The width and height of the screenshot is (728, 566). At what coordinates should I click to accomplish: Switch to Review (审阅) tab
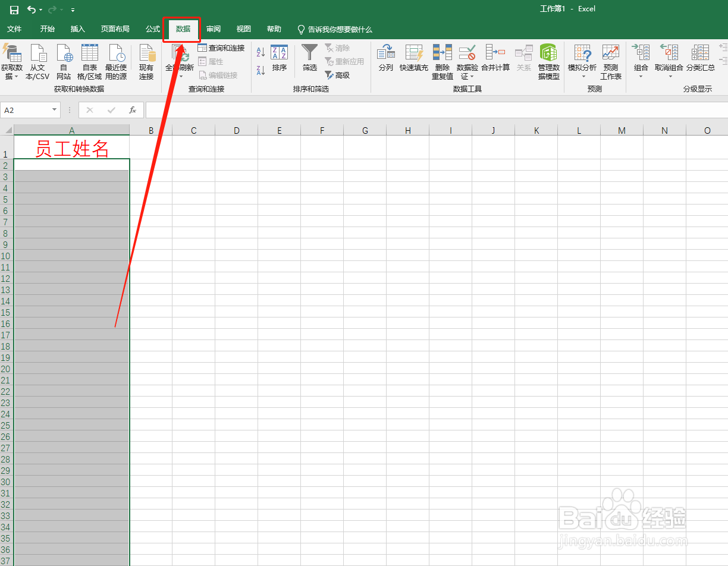214,29
